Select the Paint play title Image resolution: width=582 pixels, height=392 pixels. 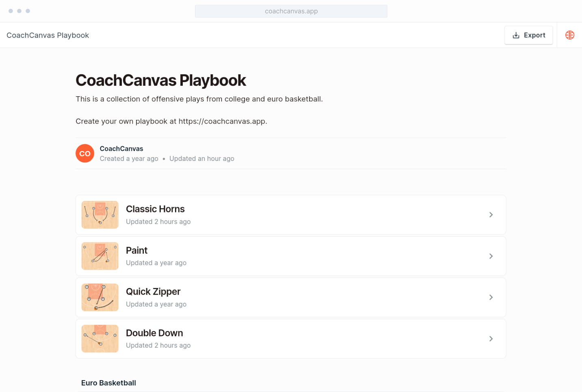click(x=136, y=251)
